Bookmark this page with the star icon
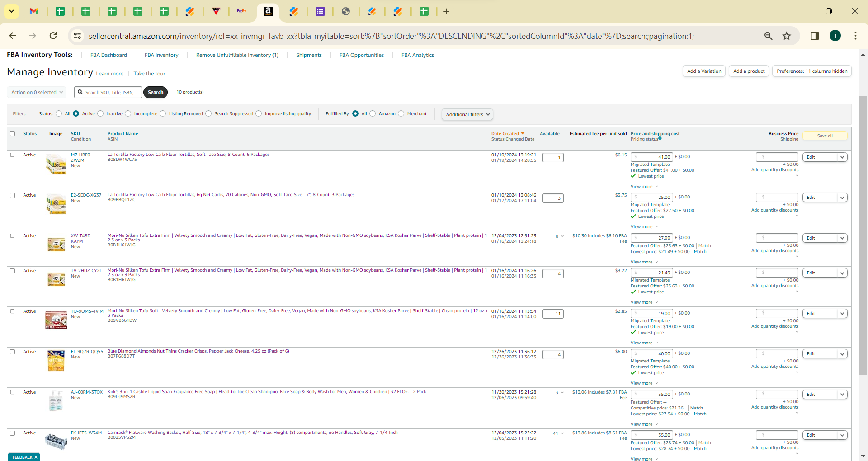Image resolution: width=868 pixels, height=461 pixels. click(787, 36)
